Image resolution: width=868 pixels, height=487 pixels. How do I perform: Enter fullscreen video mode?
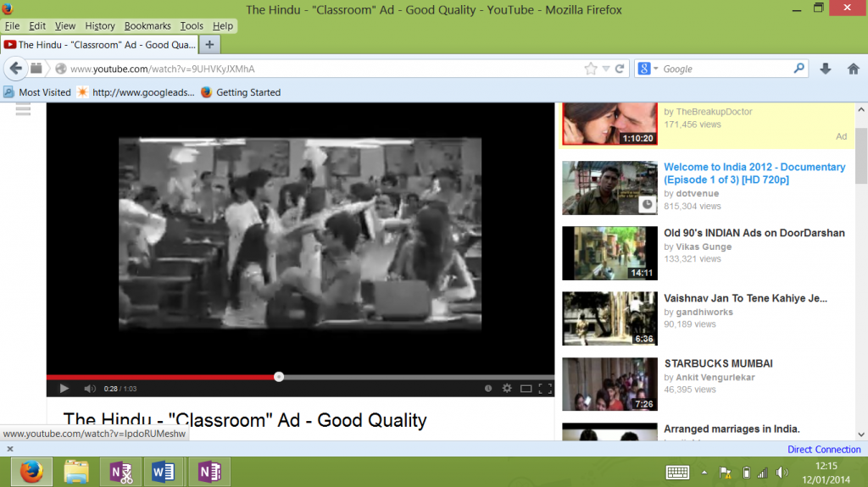(x=545, y=389)
